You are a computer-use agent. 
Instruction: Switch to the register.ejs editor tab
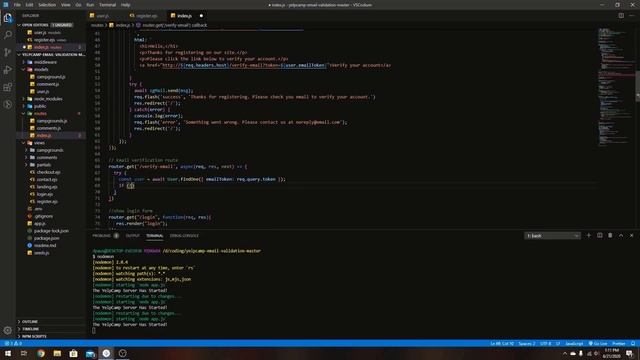(x=146, y=16)
